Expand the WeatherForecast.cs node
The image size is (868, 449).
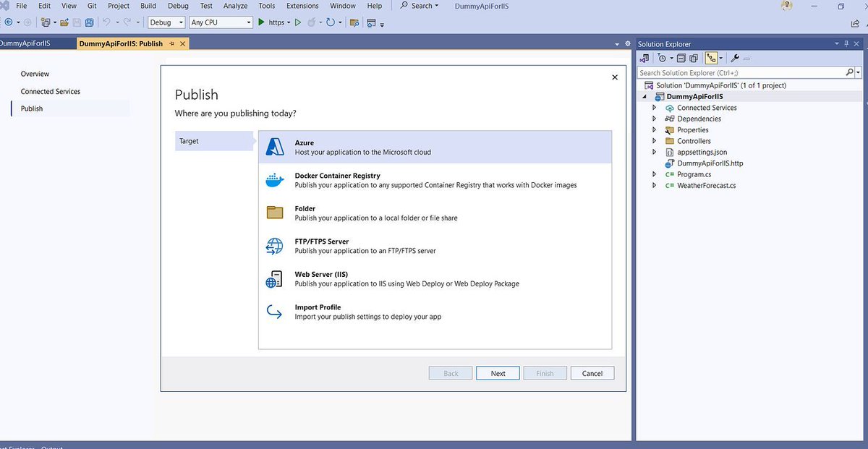(x=655, y=185)
